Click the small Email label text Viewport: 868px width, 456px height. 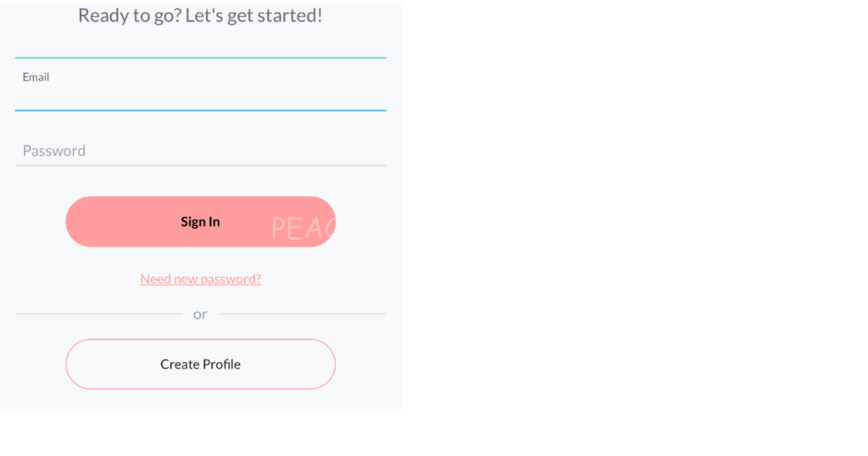pyautogui.click(x=36, y=77)
